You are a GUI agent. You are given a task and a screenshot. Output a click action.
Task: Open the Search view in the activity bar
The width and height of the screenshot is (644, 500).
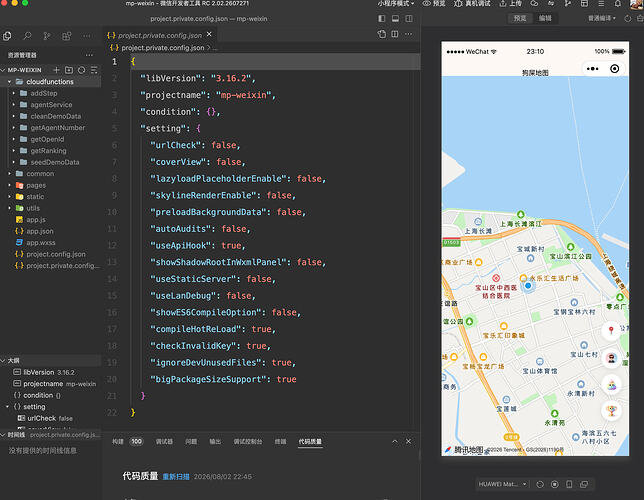[x=27, y=36]
